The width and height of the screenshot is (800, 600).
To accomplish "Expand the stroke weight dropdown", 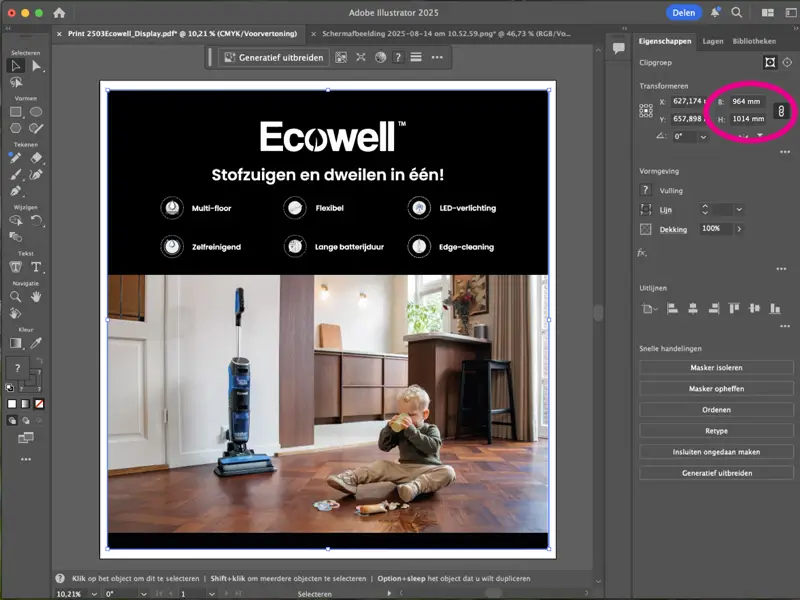I will tap(739, 209).
